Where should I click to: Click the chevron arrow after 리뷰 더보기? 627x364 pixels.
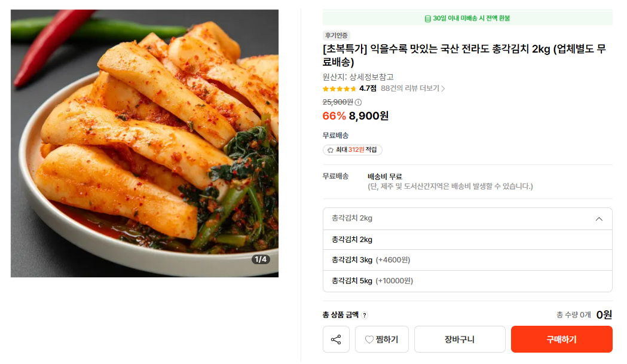tap(443, 88)
